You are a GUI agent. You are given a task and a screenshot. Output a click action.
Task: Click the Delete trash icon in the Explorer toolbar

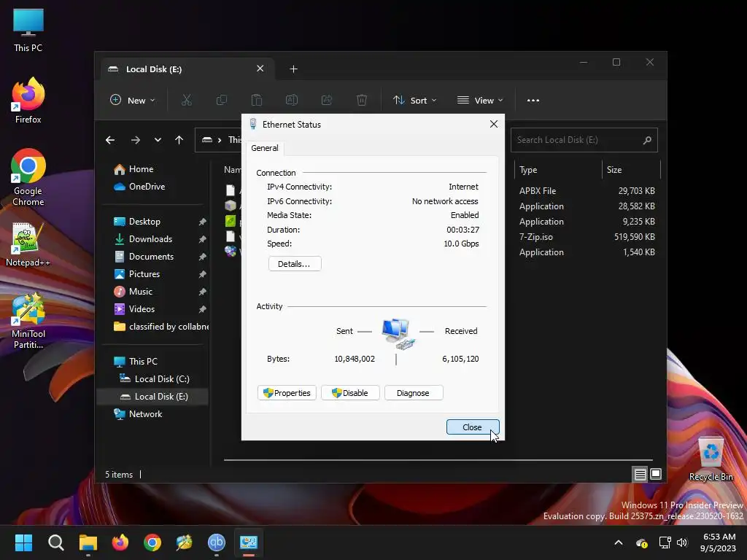(362, 101)
